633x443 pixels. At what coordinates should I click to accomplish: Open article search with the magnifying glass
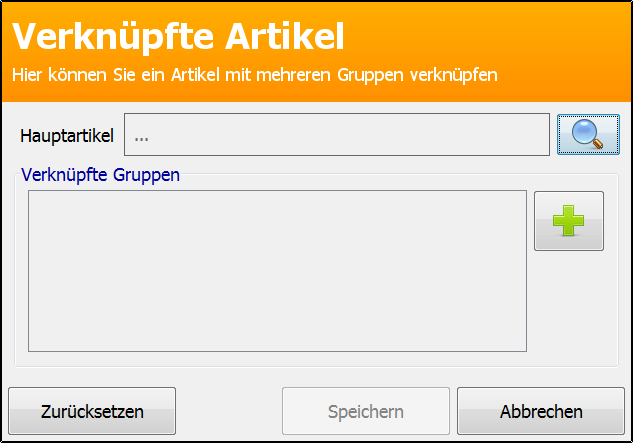pyautogui.click(x=588, y=134)
